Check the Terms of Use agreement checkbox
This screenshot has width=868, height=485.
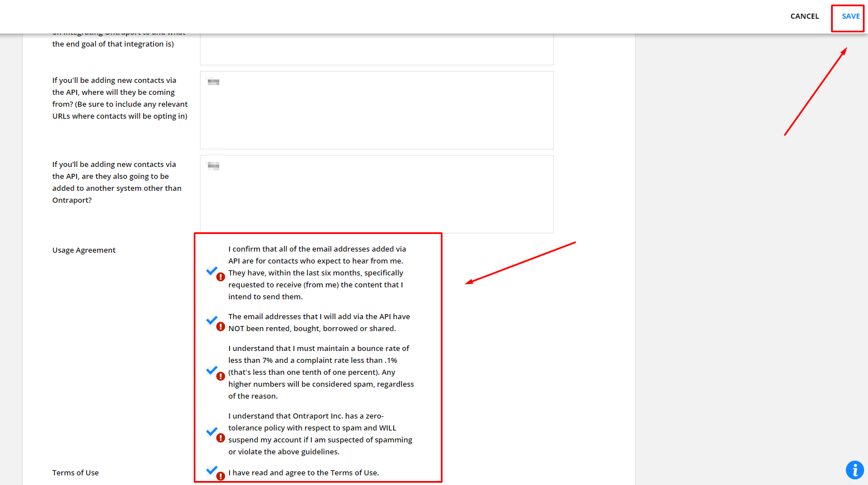tap(212, 470)
